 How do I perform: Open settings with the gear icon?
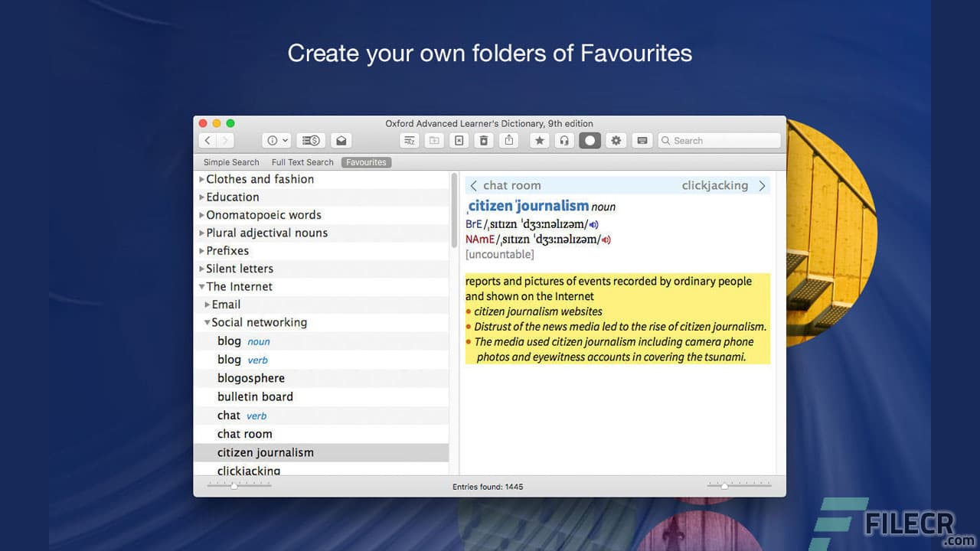point(616,141)
